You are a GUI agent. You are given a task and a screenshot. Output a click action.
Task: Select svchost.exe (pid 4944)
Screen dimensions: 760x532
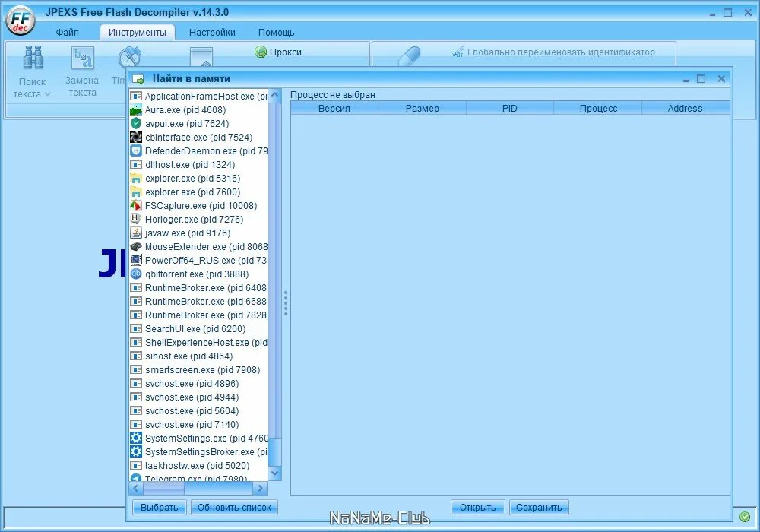(198, 397)
